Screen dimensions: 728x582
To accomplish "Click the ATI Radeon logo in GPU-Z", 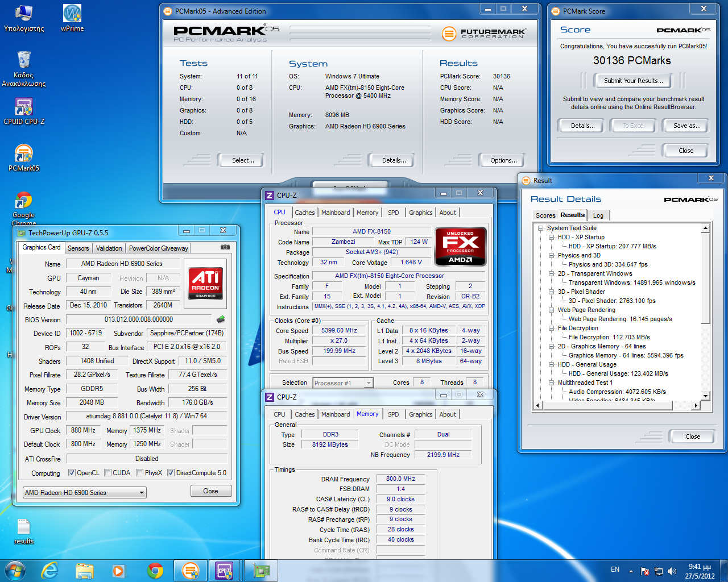I will (205, 282).
